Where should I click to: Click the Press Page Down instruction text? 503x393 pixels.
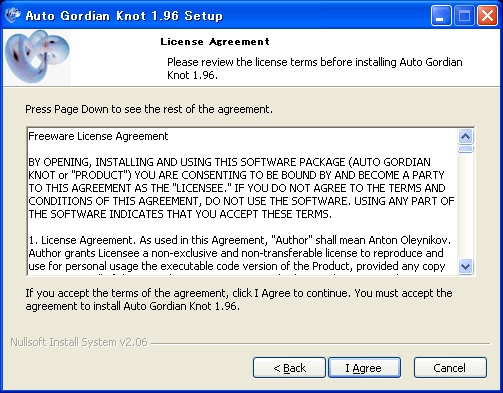tap(149, 109)
